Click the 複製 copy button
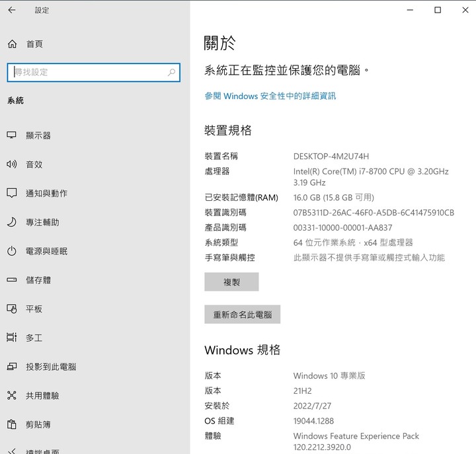476x454 pixels. (231, 282)
